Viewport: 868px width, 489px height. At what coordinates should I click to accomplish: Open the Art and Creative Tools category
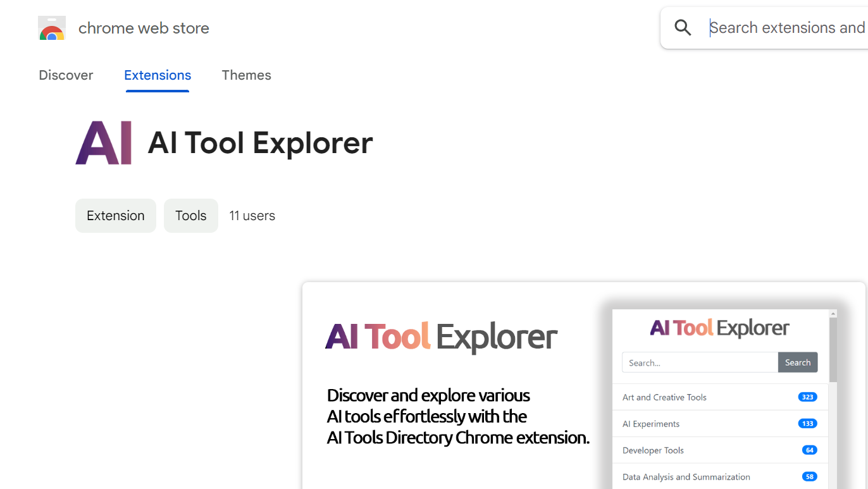pyautogui.click(x=664, y=397)
